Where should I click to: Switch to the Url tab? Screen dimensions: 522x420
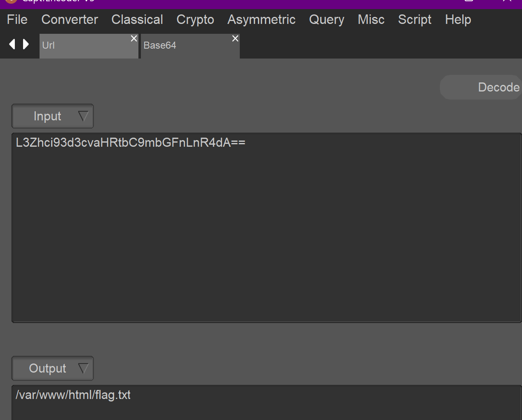point(82,46)
